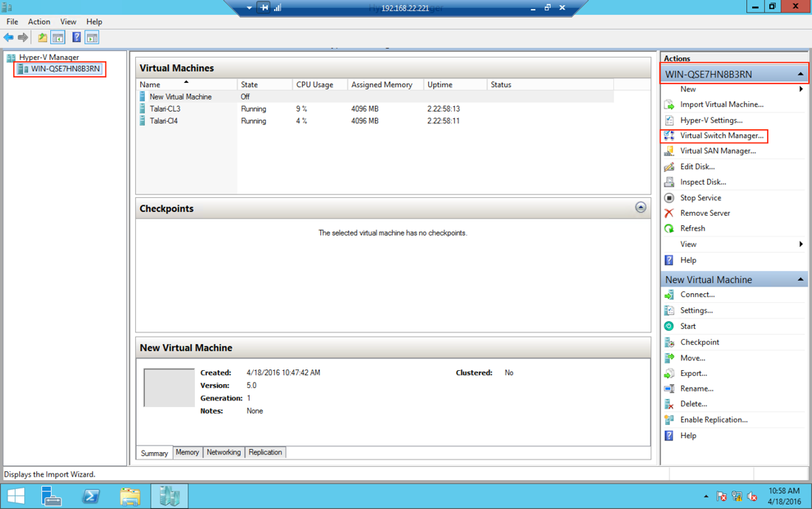Click Enable Replication action
The image size is (812, 509).
point(714,420)
